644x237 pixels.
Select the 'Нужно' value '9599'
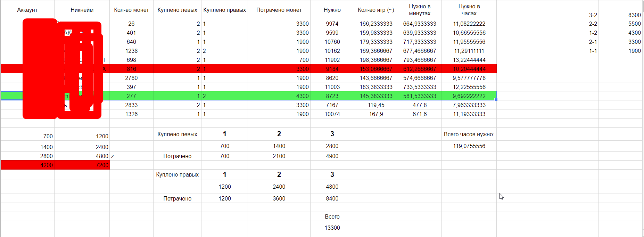pos(332,33)
